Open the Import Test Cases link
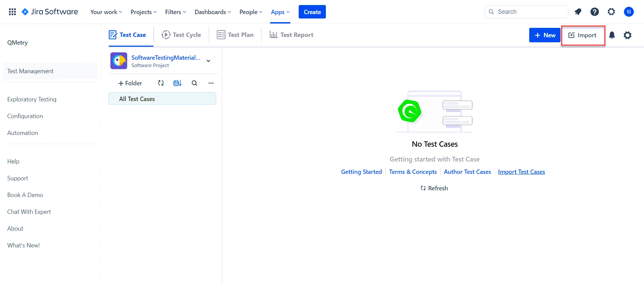This screenshot has width=644, height=285. click(521, 172)
